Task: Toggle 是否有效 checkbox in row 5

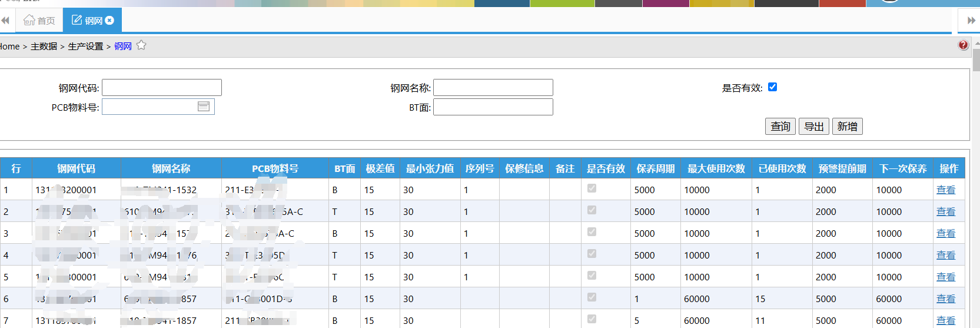Action: pos(592,276)
